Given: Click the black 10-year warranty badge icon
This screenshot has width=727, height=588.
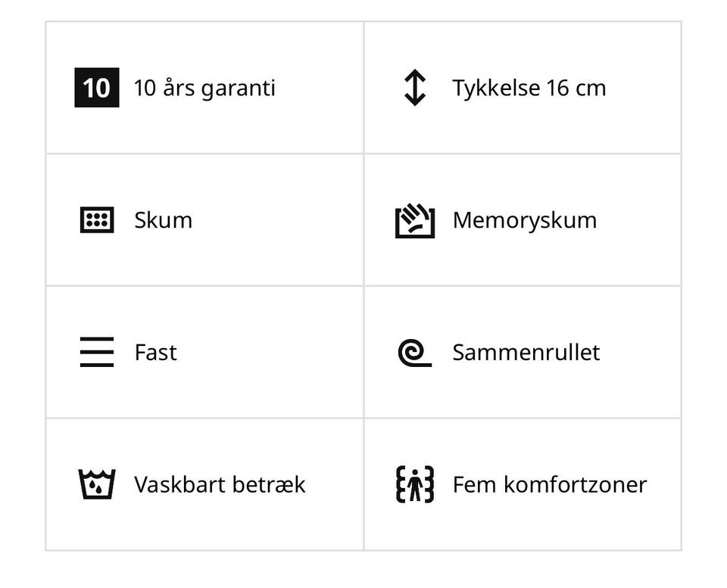Looking at the screenshot, I should (x=96, y=88).
